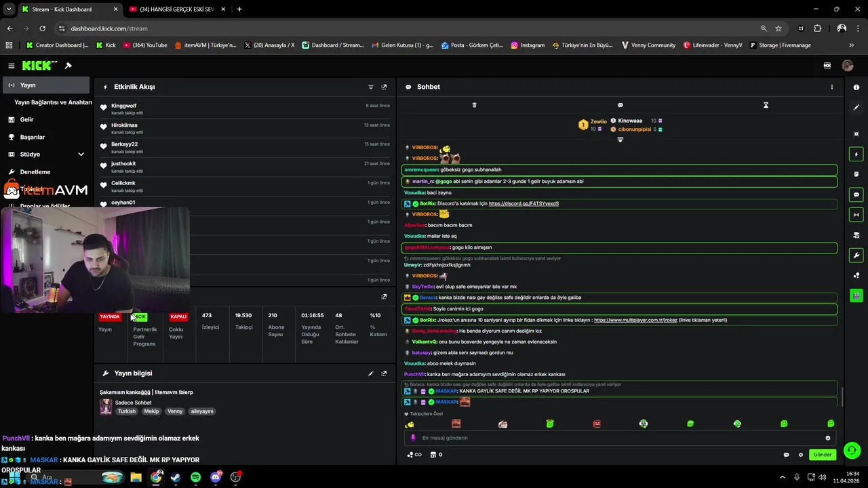Click the chat bubble icon beside the gear

coord(787,455)
